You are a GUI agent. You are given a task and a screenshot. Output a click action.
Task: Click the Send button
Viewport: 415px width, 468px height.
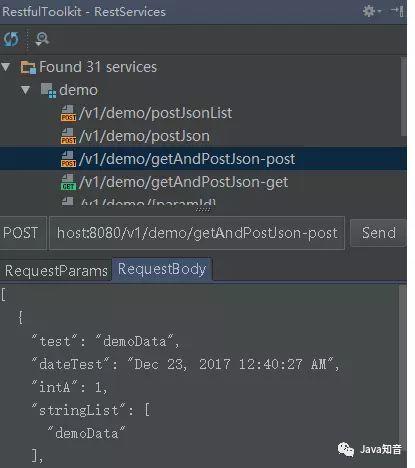[379, 233]
